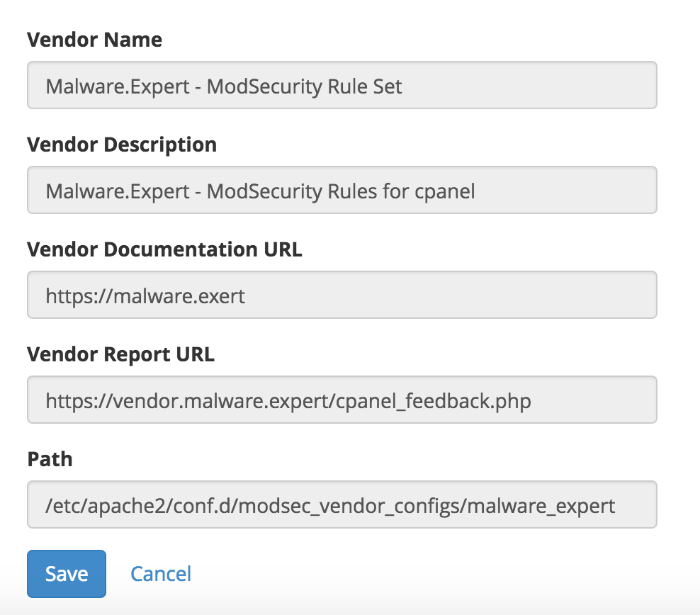Screen dimensions: 700x615
Task: Cancel editing the vendor
Action: pos(161,573)
